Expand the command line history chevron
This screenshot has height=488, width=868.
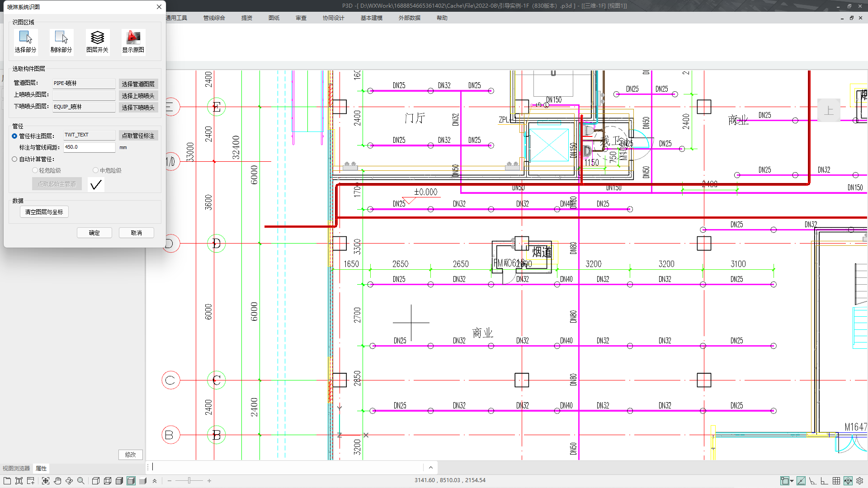click(x=430, y=467)
